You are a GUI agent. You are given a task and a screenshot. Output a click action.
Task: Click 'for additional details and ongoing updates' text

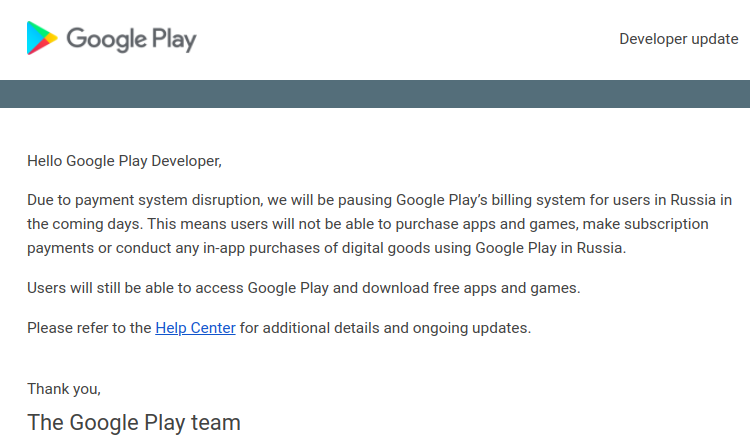pyautogui.click(x=386, y=328)
